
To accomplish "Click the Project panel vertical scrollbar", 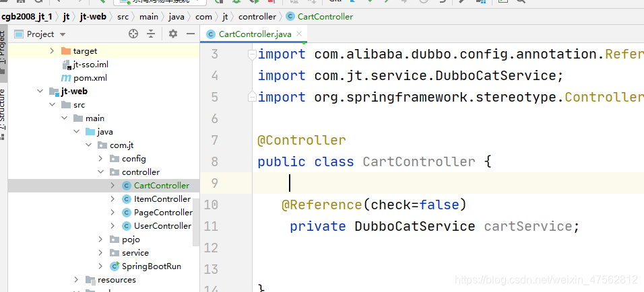I will pos(196,222).
